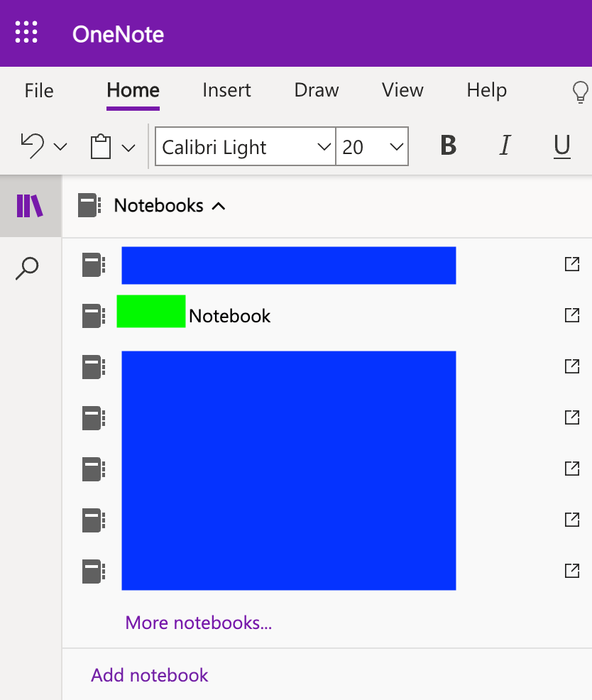Viewport: 592px width, 700px height.
Task: Open the app launcher grid
Action: pyautogui.click(x=26, y=32)
